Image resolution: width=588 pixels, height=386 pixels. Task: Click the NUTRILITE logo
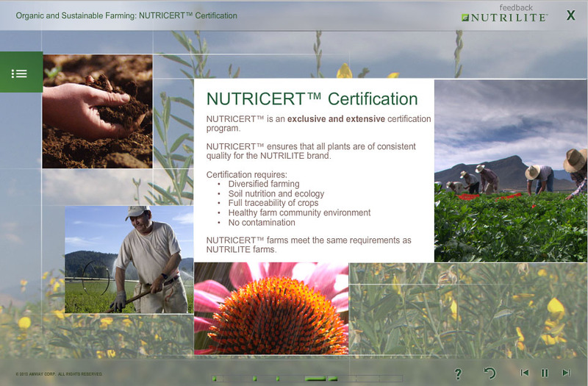504,18
